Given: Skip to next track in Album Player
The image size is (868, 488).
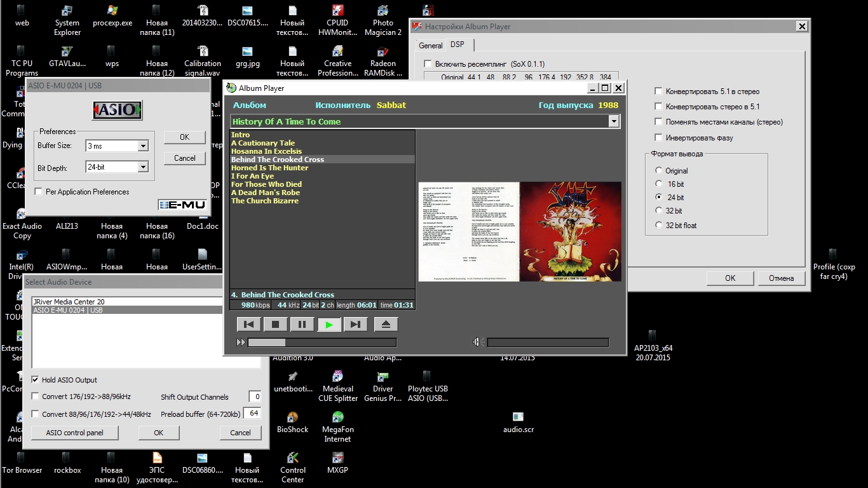Looking at the screenshot, I should click(355, 325).
